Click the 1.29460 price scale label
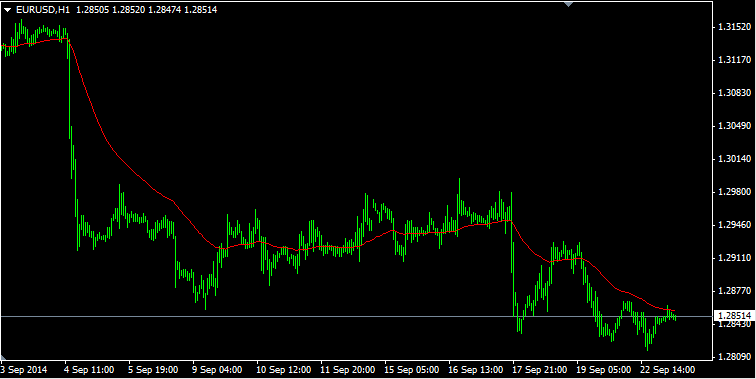The width and height of the screenshot is (756, 379). coord(734,225)
